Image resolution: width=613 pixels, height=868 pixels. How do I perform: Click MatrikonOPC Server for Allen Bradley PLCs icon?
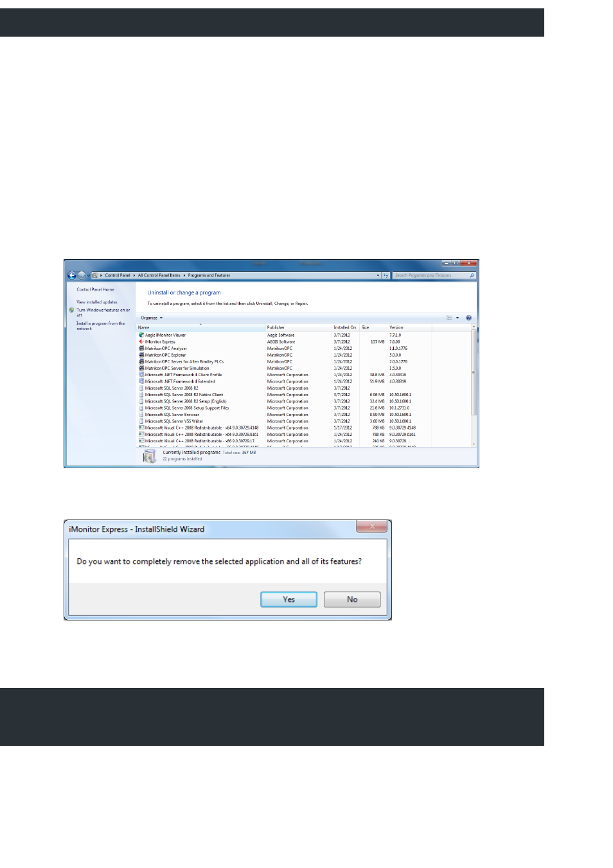pos(141,361)
